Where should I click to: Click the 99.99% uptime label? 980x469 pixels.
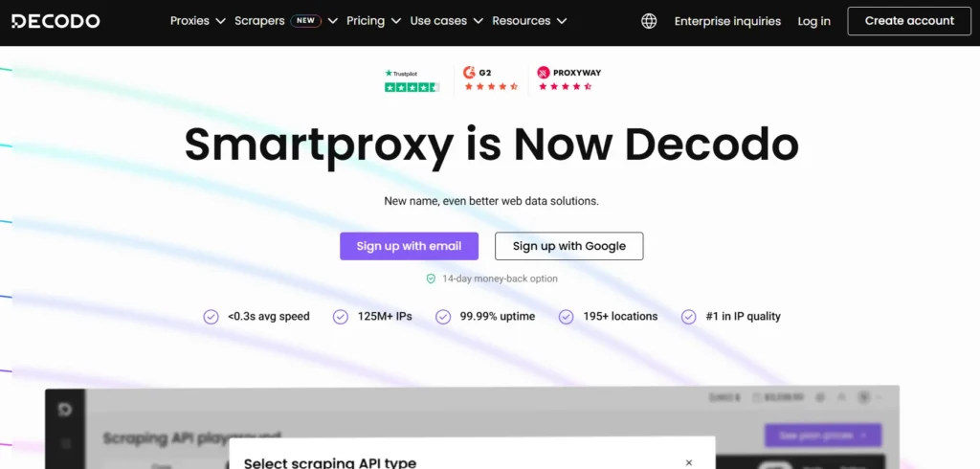[x=498, y=317]
